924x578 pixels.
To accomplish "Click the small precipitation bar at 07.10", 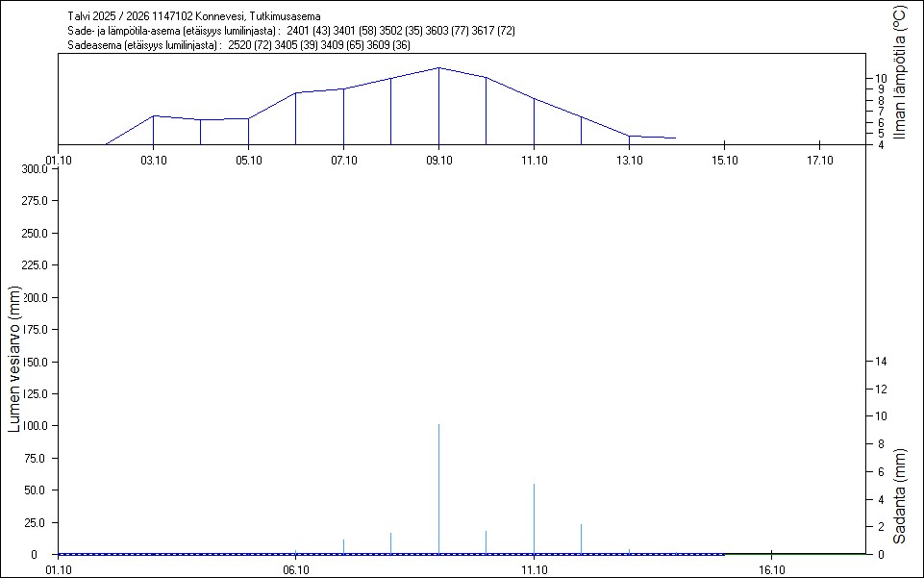I will [343, 546].
